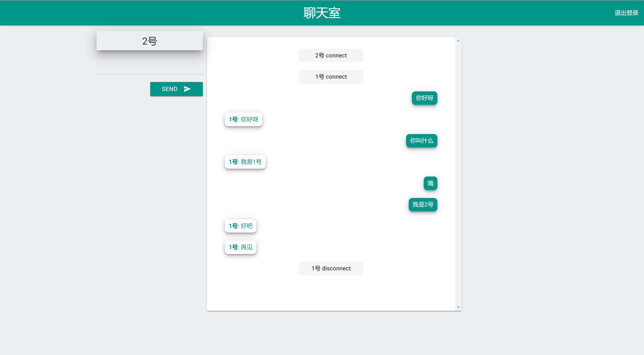The height and width of the screenshot is (355, 644).
Task: Click the received bubble '1号: 再见'
Action: (241, 247)
